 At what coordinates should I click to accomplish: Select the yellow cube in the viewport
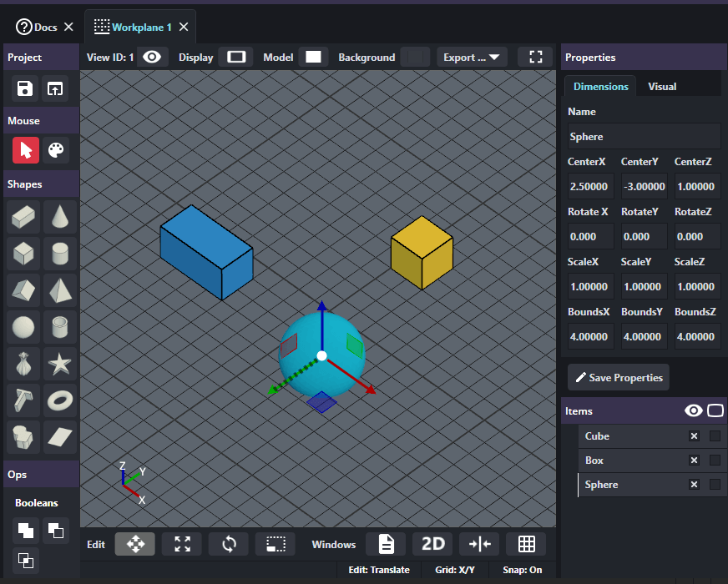coord(422,253)
